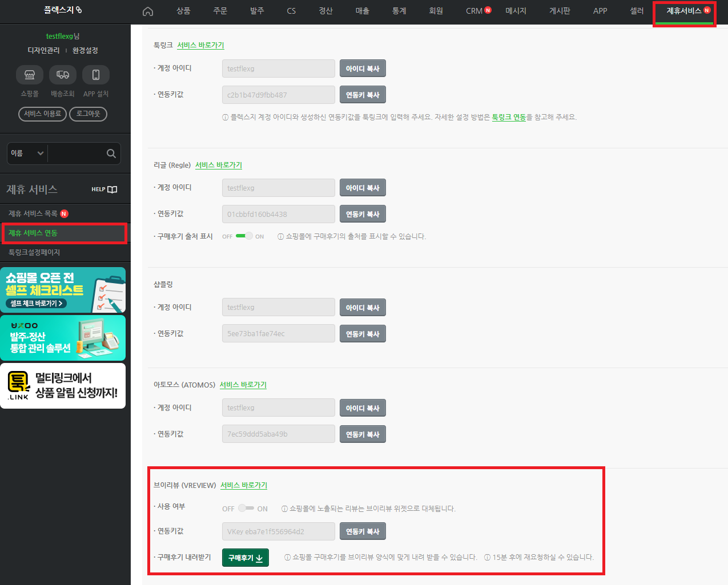The width and height of the screenshot is (728, 585).
Task: Open the APP menu
Action: coord(600,11)
